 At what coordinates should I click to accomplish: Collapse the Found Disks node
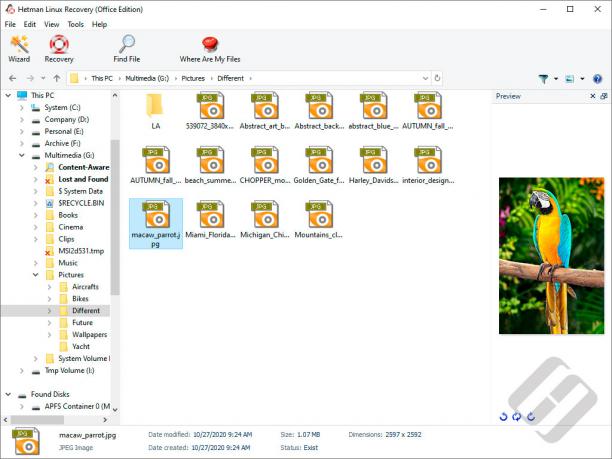(x=8, y=394)
